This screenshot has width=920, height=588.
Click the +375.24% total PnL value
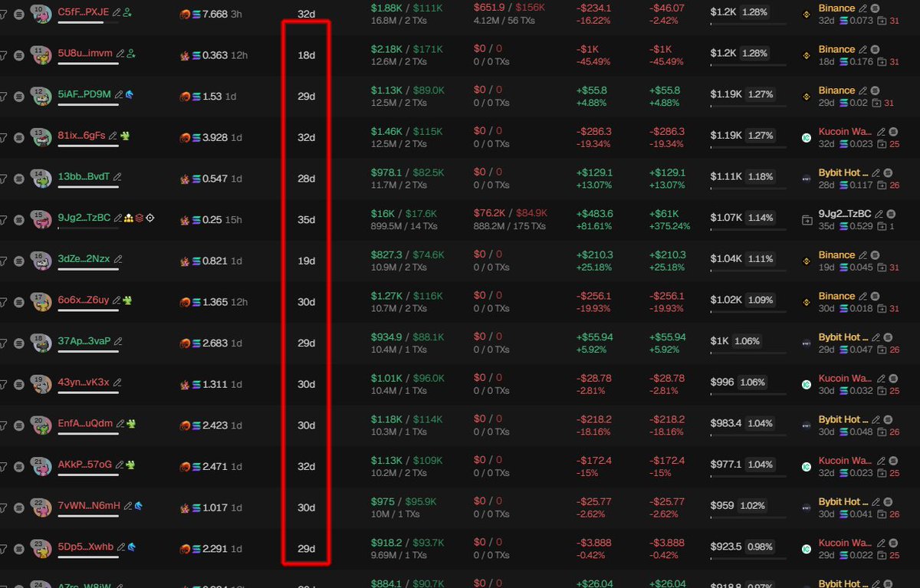tap(669, 226)
